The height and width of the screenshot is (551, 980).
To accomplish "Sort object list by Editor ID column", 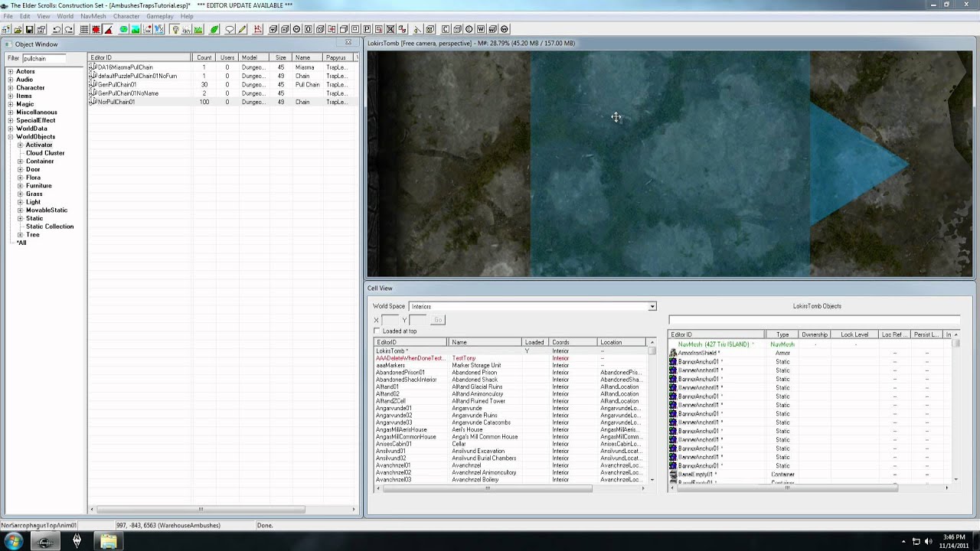I will coord(140,57).
